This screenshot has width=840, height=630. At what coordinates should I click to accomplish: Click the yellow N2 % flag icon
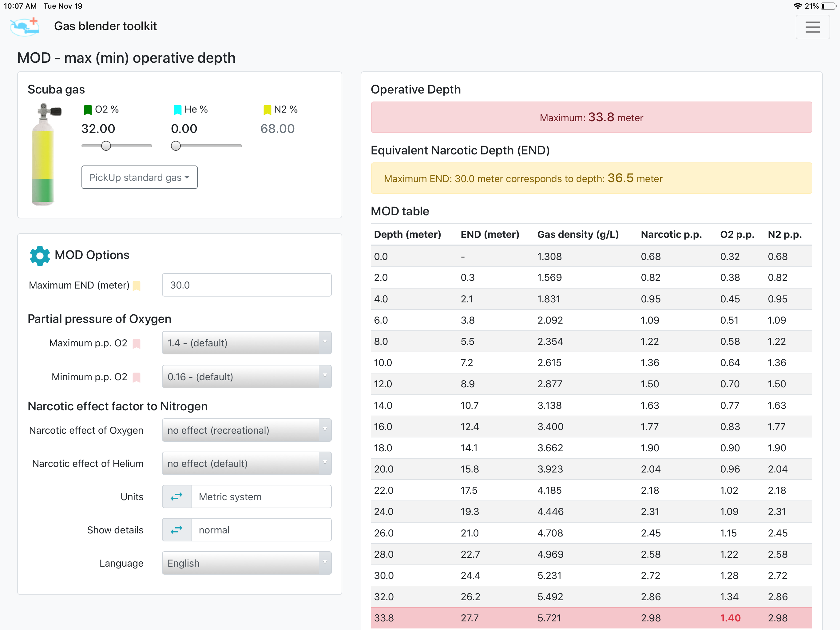tap(267, 110)
